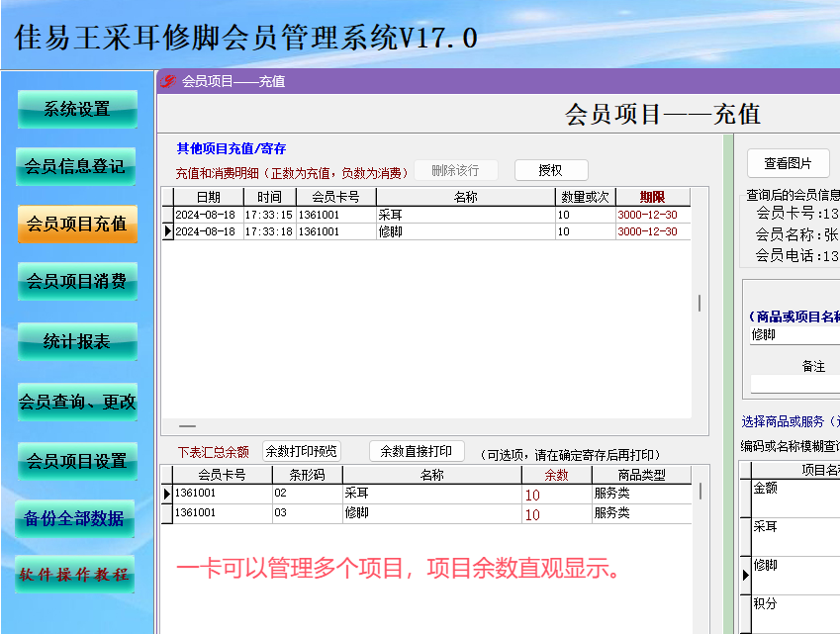Click barcode cell 02 in summary table
840x634 pixels.
307,494
